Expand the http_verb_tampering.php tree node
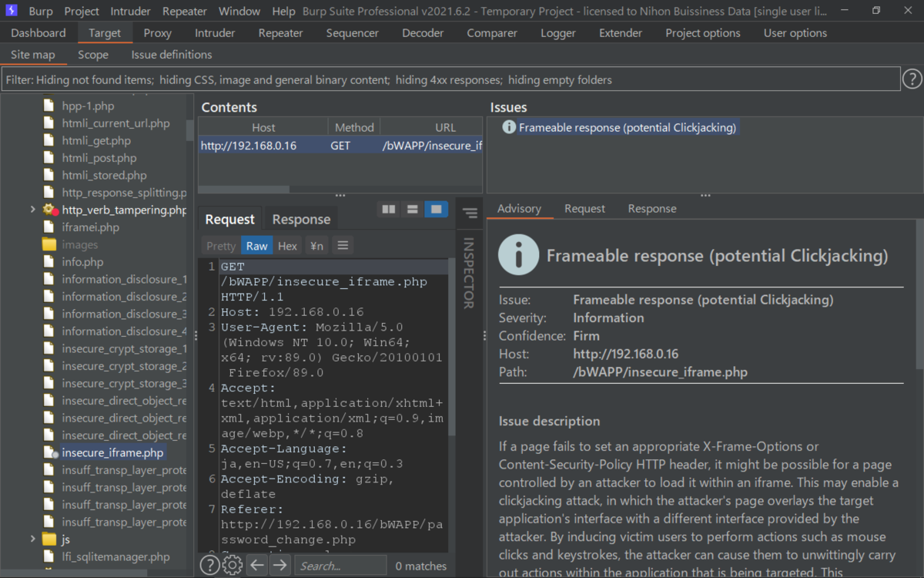Screen dimensions: 924x578 32,209
